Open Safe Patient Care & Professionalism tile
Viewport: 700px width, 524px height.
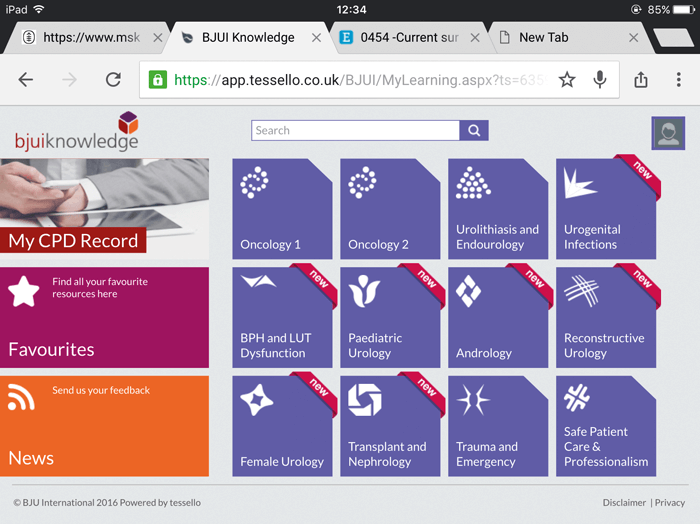tap(606, 426)
